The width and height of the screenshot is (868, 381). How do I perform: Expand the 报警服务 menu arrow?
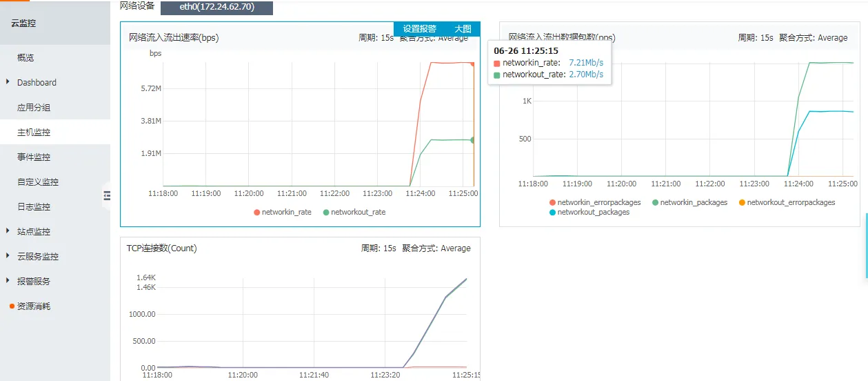pos(8,281)
